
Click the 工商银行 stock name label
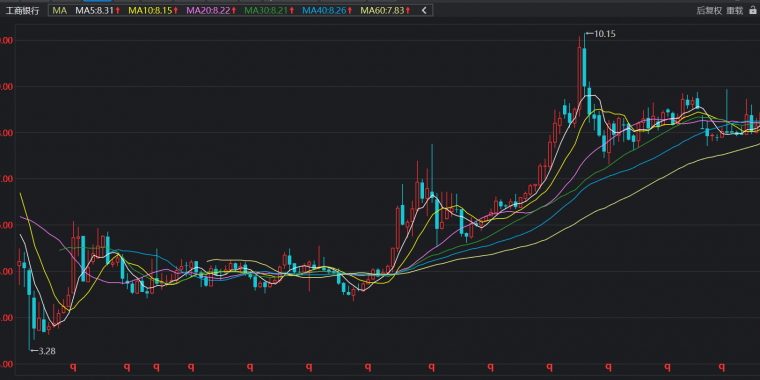tap(22, 11)
